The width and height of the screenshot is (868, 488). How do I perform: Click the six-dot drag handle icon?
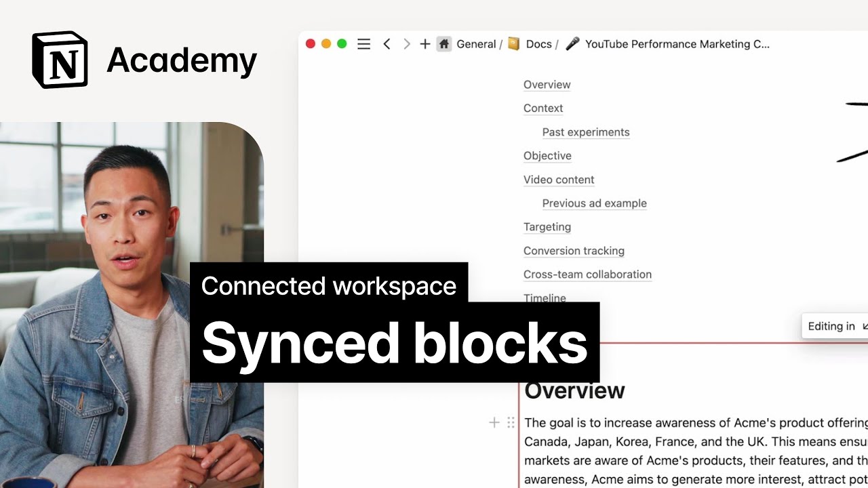pyautogui.click(x=511, y=423)
